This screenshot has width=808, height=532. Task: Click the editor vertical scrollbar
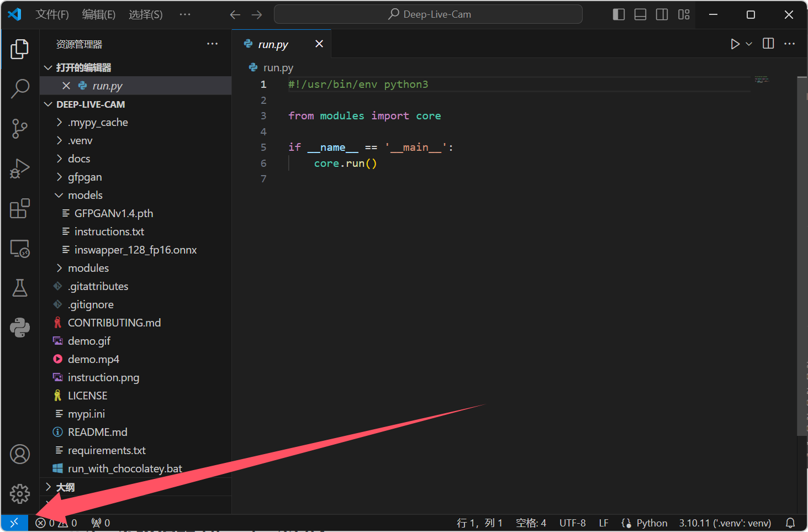tap(802, 256)
